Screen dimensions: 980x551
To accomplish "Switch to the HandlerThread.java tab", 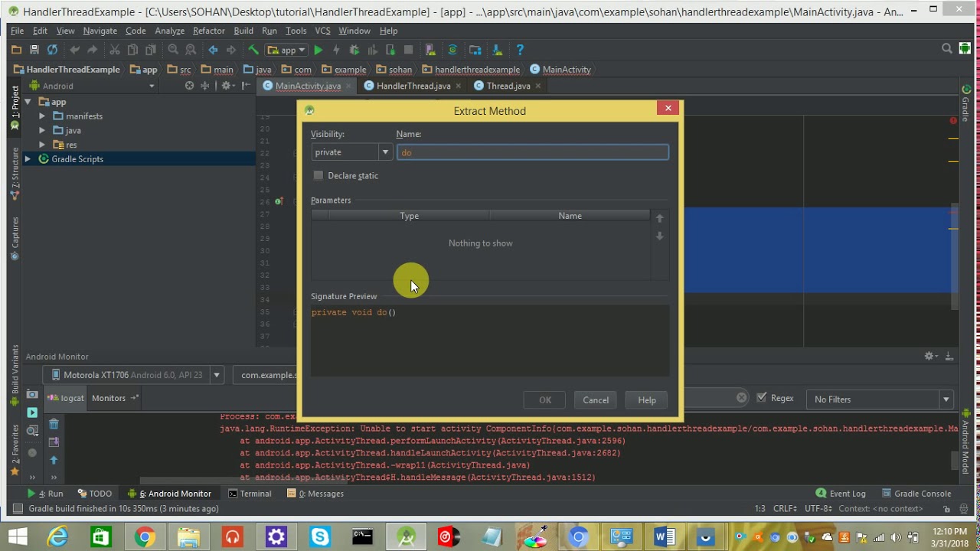I will [413, 86].
